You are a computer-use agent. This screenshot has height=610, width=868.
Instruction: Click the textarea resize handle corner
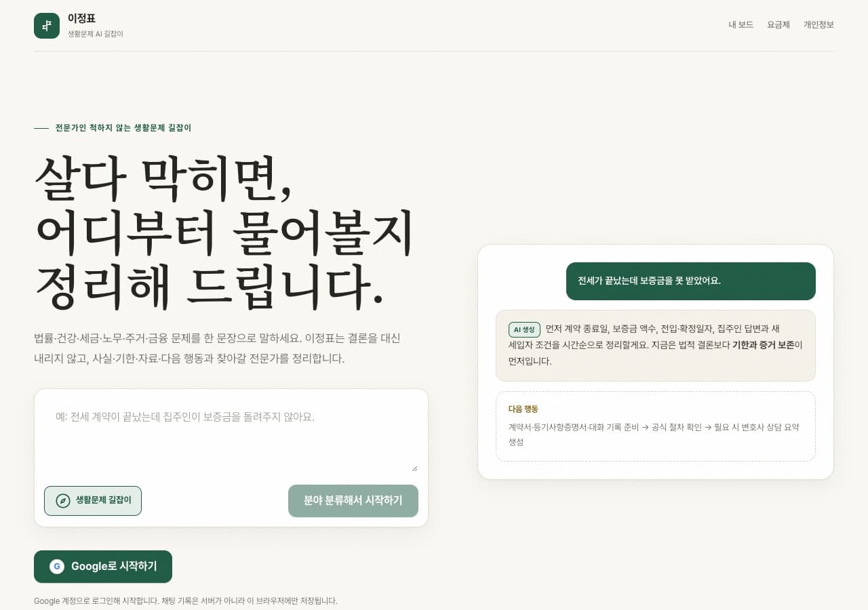(414, 468)
